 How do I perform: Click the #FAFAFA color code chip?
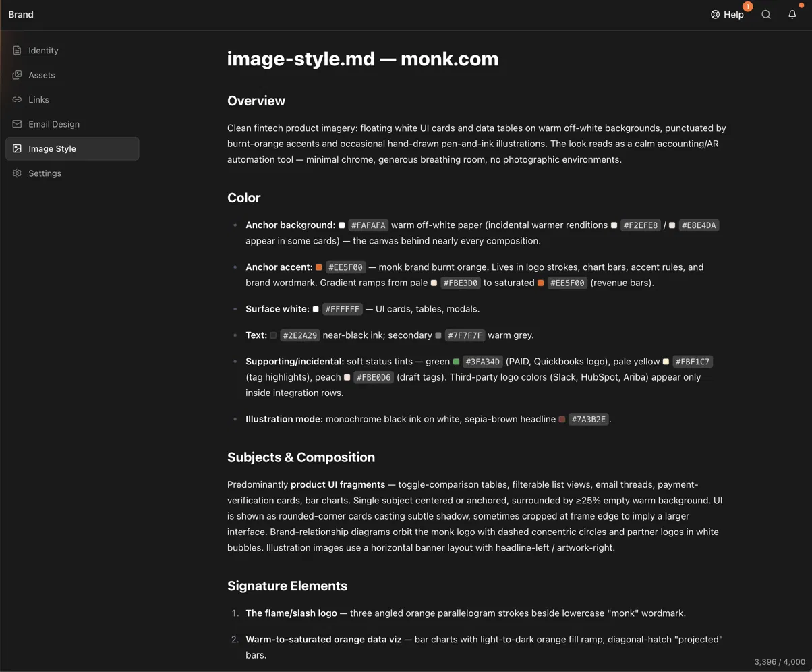coord(368,225)
